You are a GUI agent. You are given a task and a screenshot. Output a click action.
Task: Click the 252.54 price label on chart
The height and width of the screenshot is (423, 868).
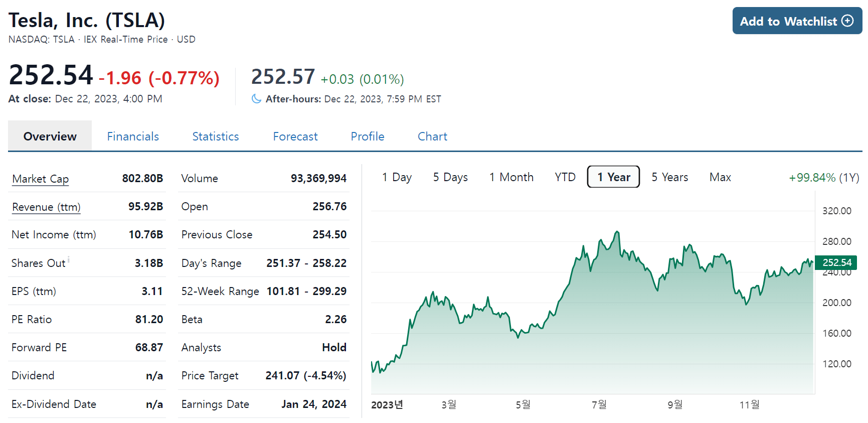[836, 262]
